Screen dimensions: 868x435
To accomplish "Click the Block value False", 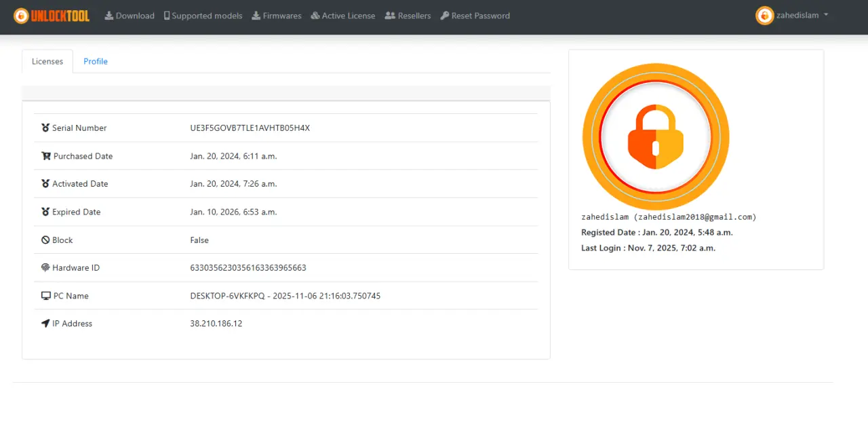I will pyautogui.click(x=199, y=240).
